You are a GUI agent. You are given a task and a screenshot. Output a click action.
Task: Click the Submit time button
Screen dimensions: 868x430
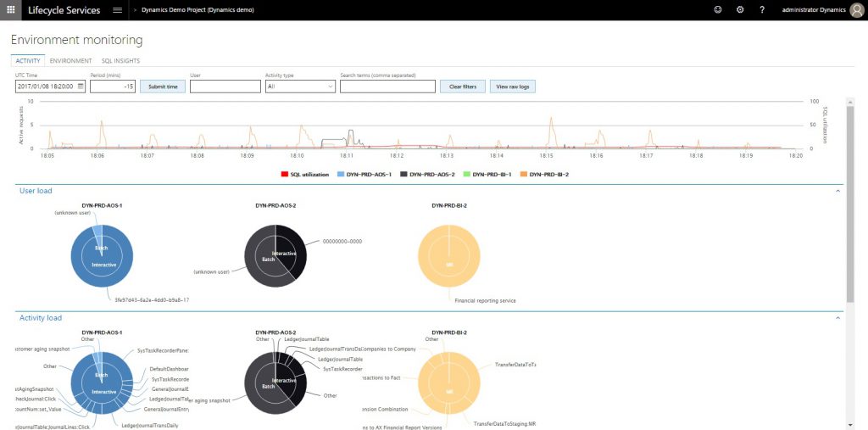click(x=163, y=87)
